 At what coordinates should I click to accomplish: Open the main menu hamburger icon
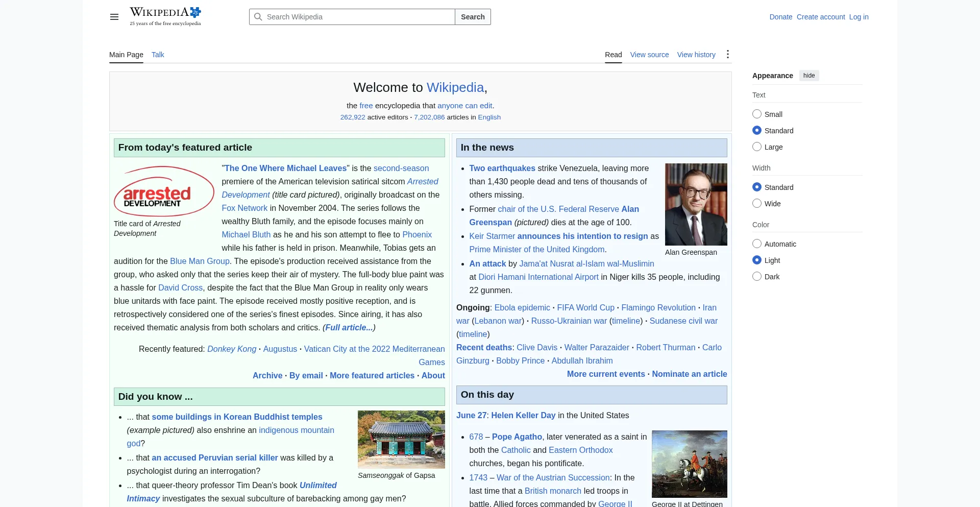[114, 17]
